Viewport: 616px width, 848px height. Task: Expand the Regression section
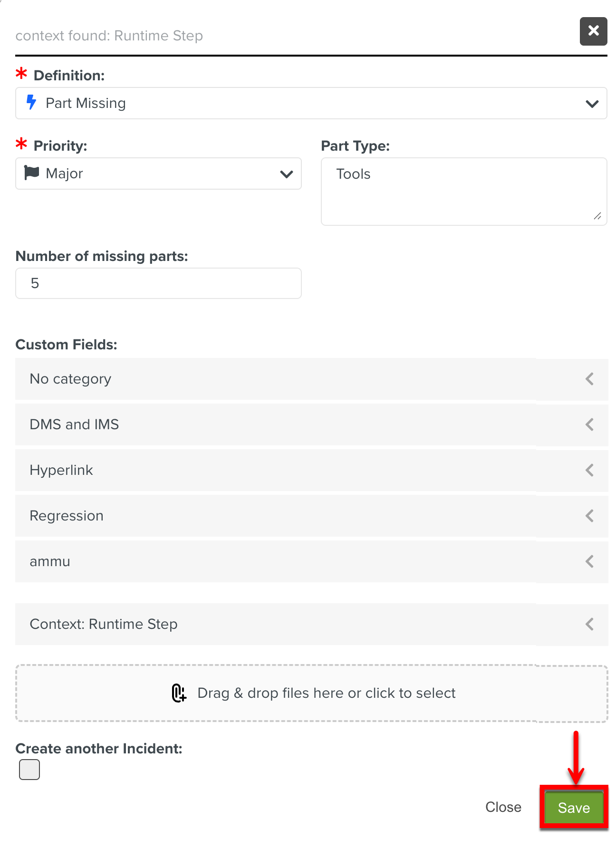pos(311,516)
